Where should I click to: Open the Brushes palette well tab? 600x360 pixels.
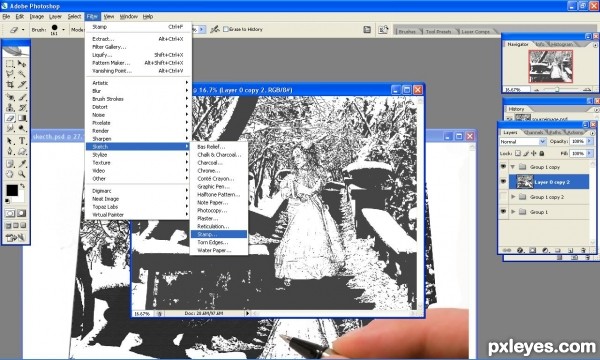[x=407, y=31]
